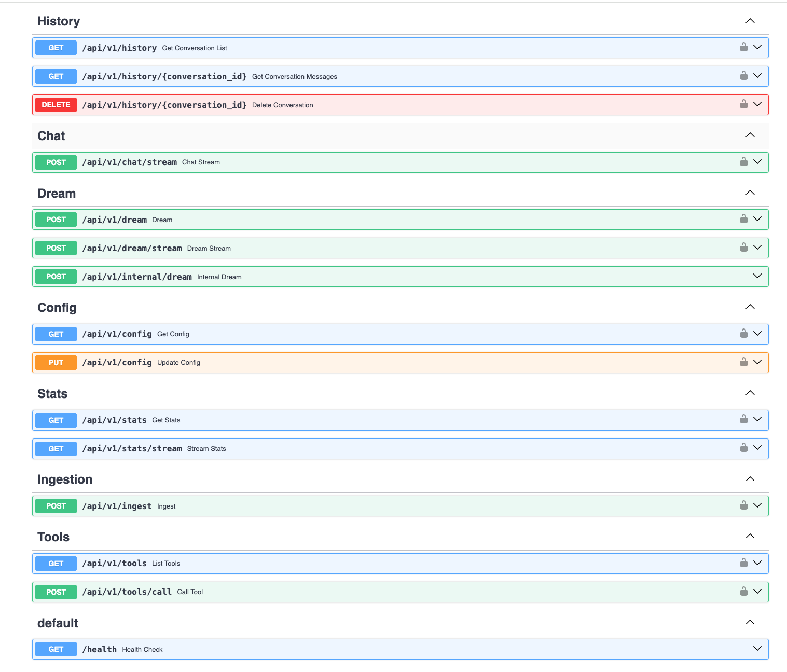This screenshot has width=787, height=672.
Task: Open the /api/v1/tools/call path
Action: pyautogui.click(x=127, y=592)
